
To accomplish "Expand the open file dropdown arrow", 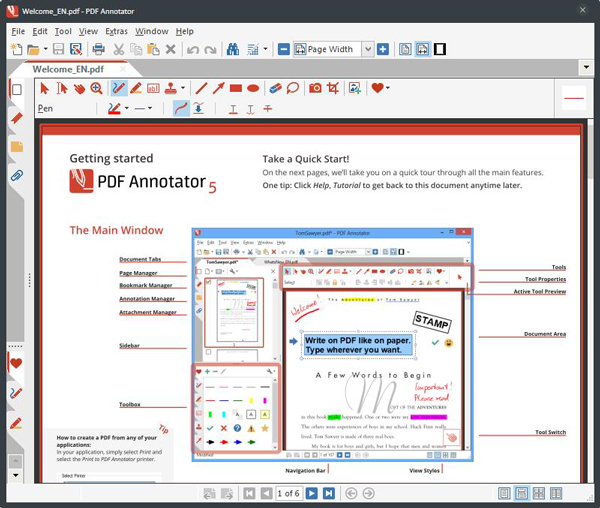I will (x=45, y=49).
